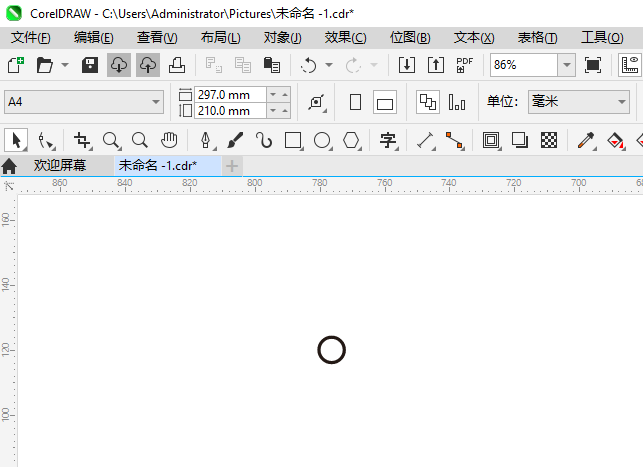
Task: Select the Drop shadow tool
Action: 520,140
